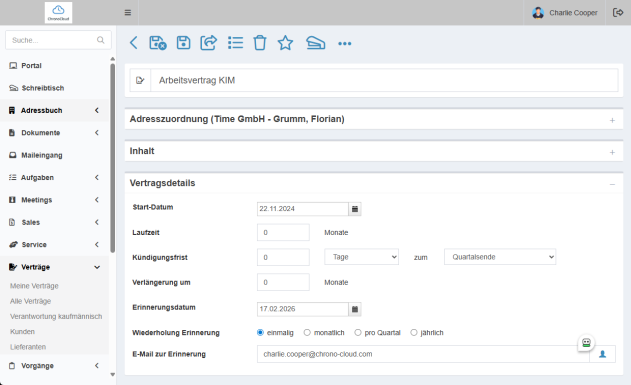Screen dimensions: 631x385
Task: Go back with the left arrow icon
Action: [x=134, y=43]
